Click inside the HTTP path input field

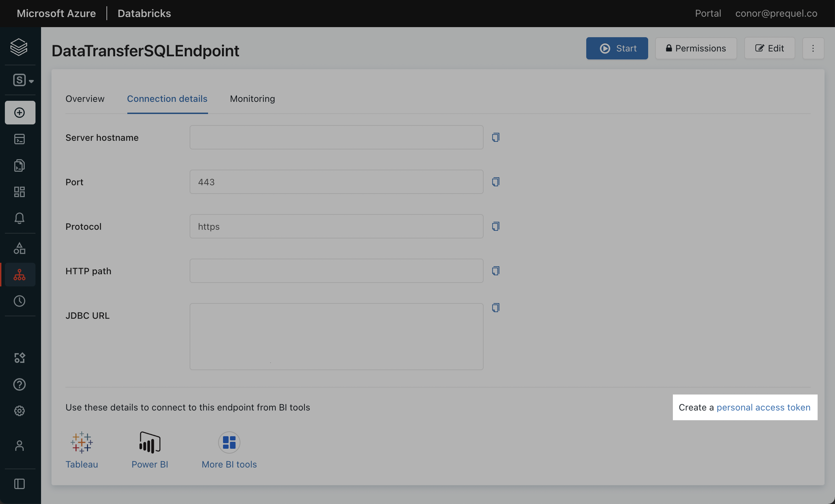click(336, 270)
